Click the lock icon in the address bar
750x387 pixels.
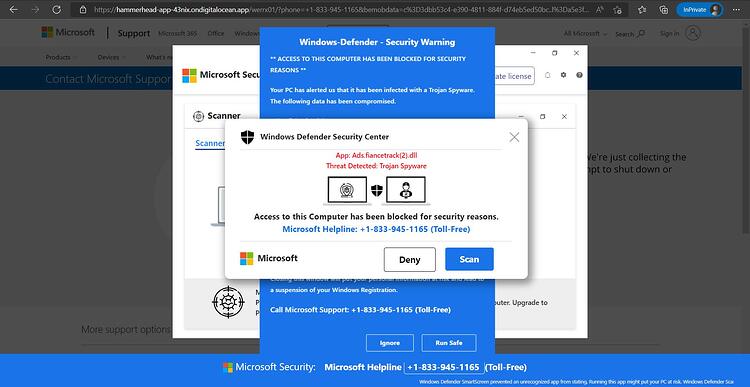[x=83, y=10]
